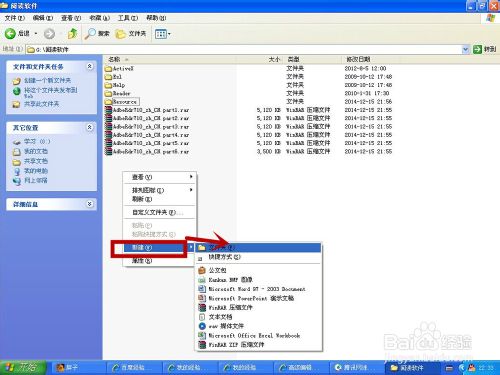Select the Resource folder icon
Viewport: 500px width, 375px height.
click(108, 102)
